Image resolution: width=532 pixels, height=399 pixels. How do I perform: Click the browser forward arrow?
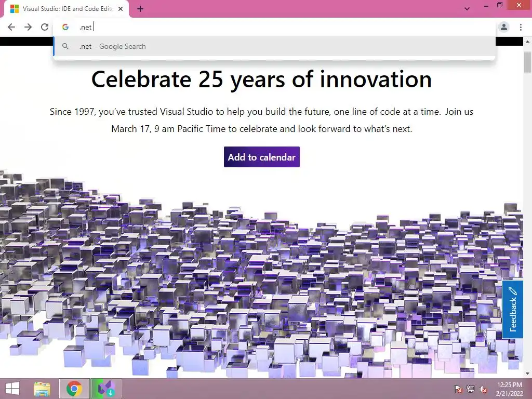(28, 27)
